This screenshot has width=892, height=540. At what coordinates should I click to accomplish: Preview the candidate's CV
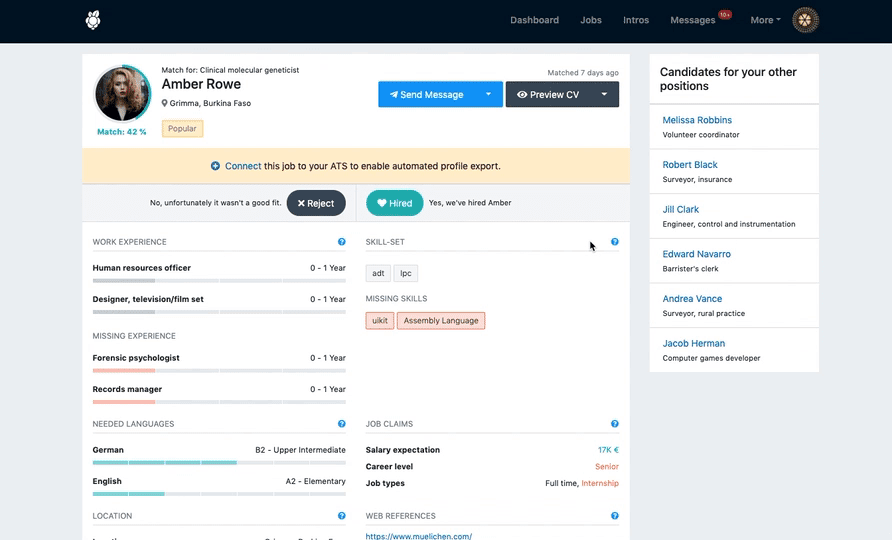coord(548,94)
